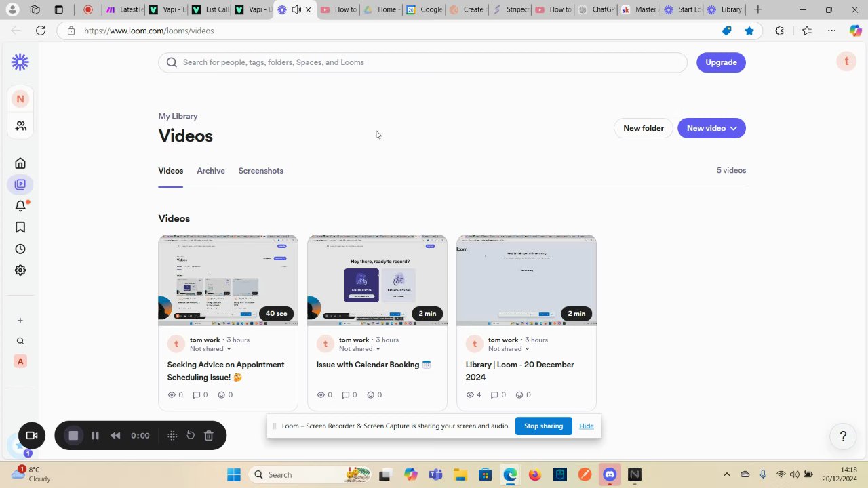The width and height of the screenshot is (868, 488).
Task: Open the Seeking Advice video thumbnail
Action: (228, 280)
